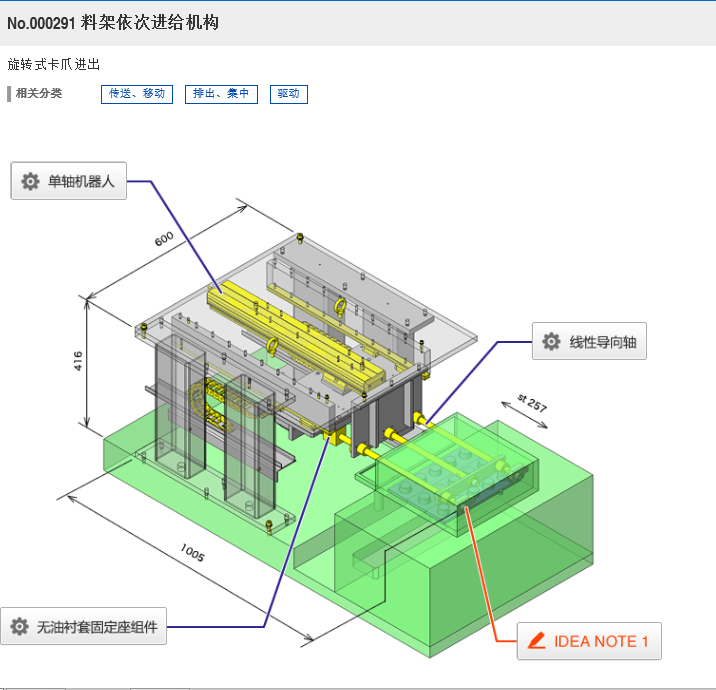Open the 线性导向轴 component label
716x690 pixels.
589,341
